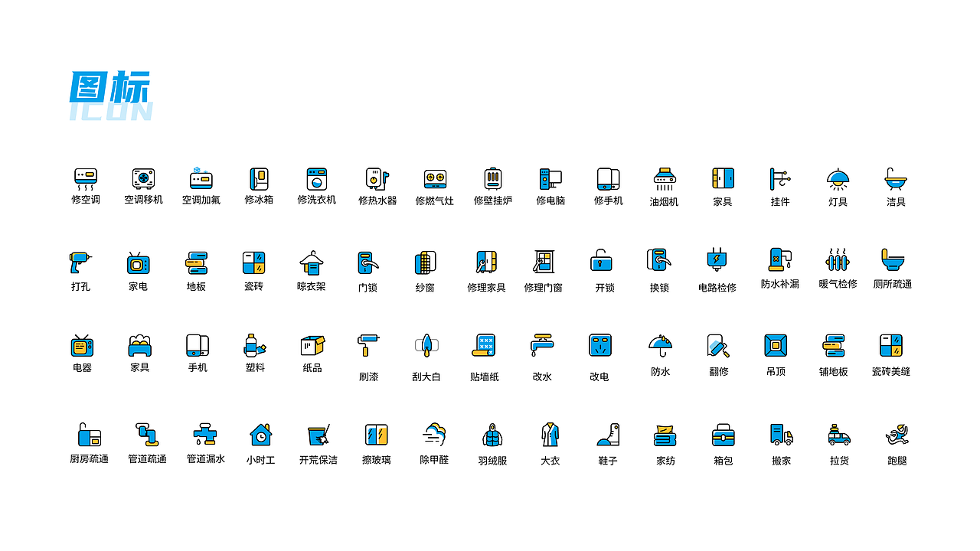980x551 pixels.
Task: Click the 箱包 bag icon
Action: [x=724, y=435]
